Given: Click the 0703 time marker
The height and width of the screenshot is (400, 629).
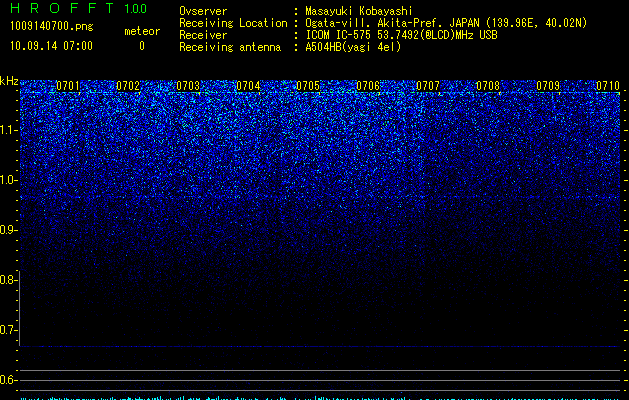Looking at the screenshot, I should click(x=188, y=86).
